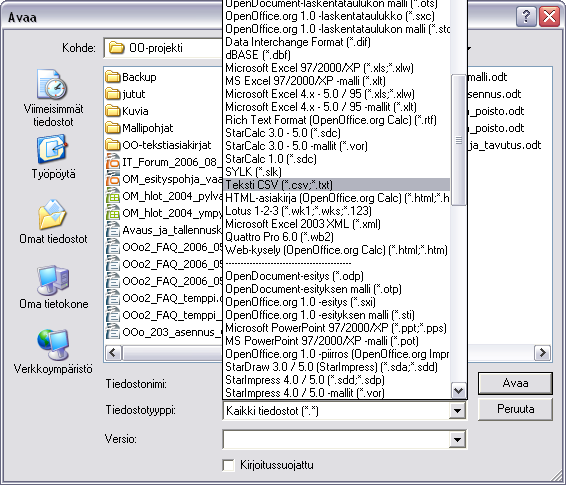Toggle the Kirjoitussuojattu checkbox
566x485 pixels.
pyautogui.click(x=228, y=465)
